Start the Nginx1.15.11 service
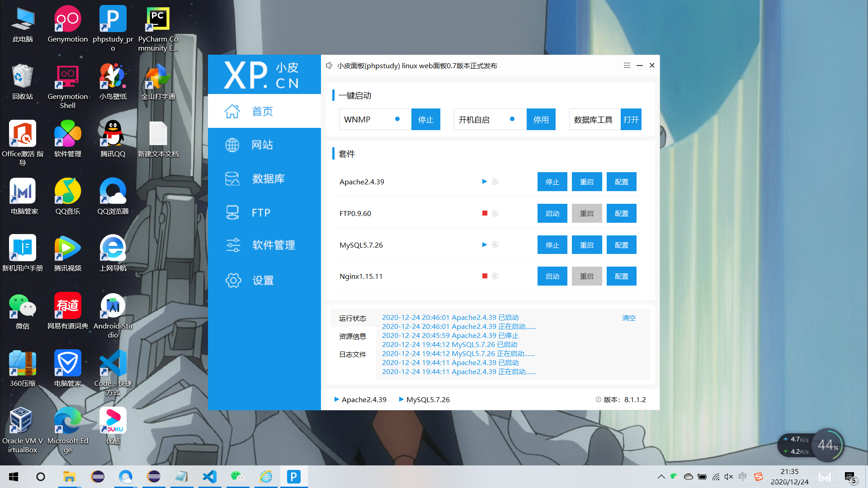868x488 pixels. (552, 276)
